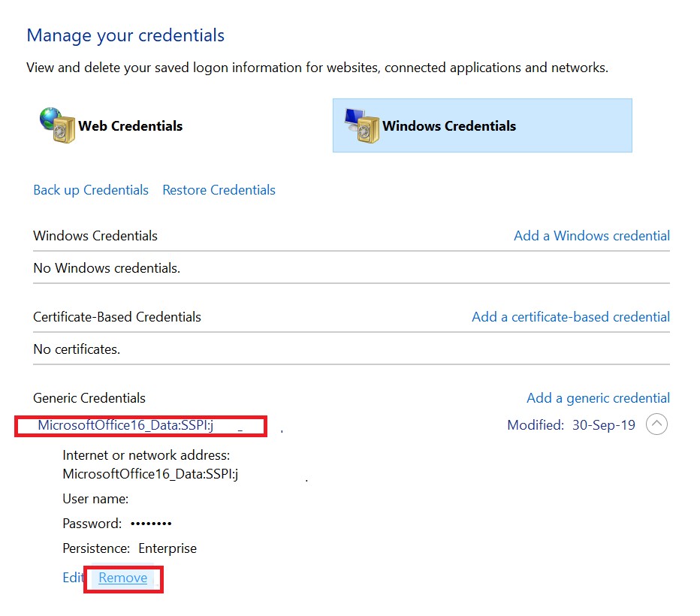
Task: Click the 'Internet or network address:' label
Action: click(x=146, y=455)
